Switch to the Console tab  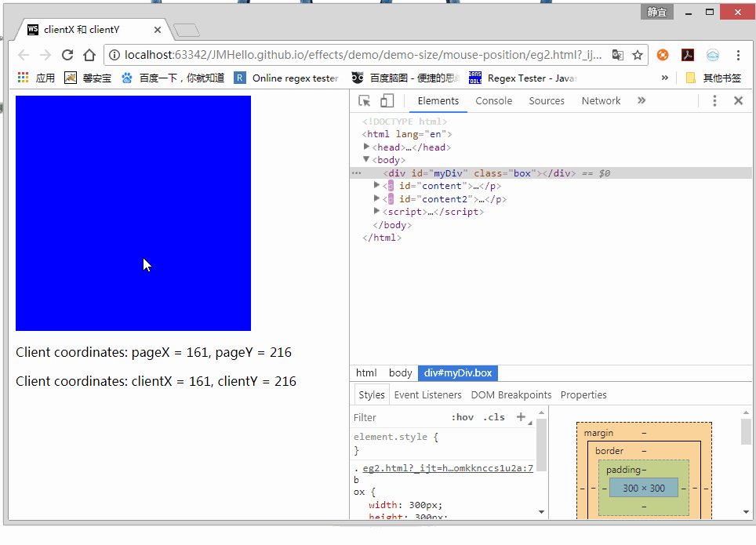pos(493,101)
